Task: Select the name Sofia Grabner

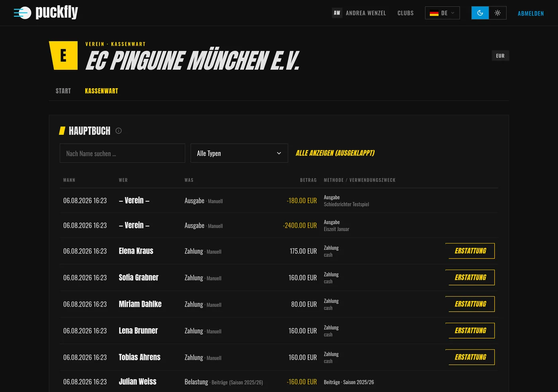Action: 139,277
